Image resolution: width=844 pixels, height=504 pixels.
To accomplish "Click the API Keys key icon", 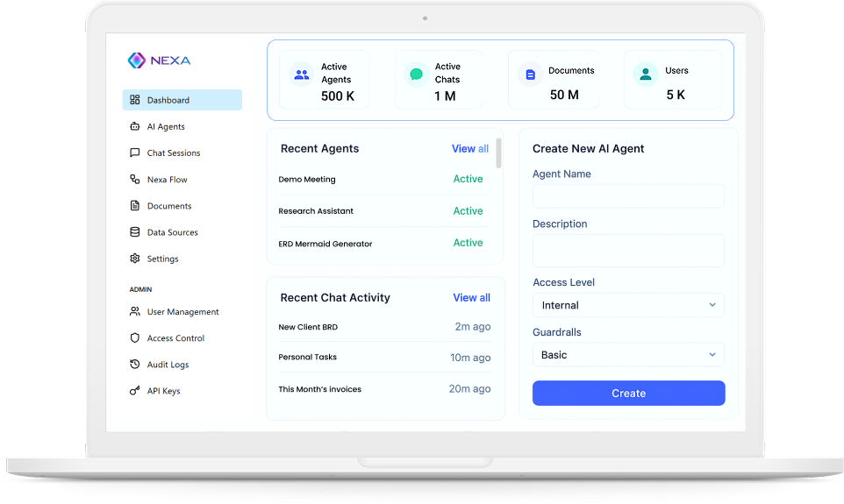I will coord(134,391).
